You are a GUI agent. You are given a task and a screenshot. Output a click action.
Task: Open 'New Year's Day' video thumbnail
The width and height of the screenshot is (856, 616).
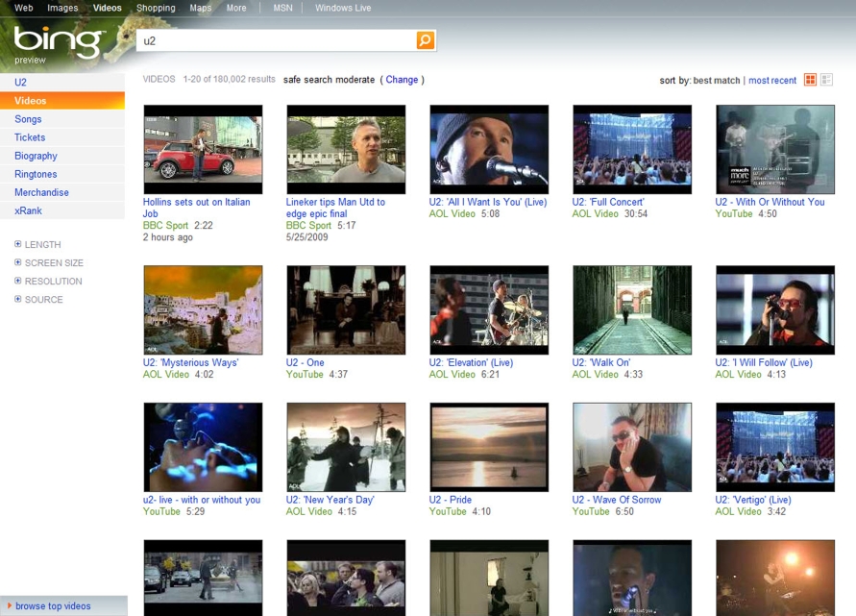(x=346, y=447)
